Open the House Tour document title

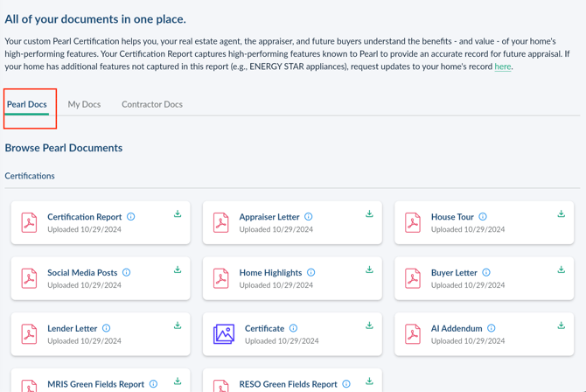click(x=452, y=217)
